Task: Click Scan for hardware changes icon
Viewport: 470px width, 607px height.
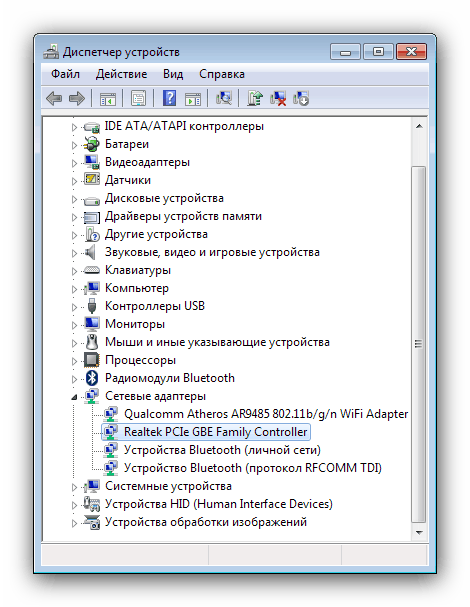Action: (223, 99)
